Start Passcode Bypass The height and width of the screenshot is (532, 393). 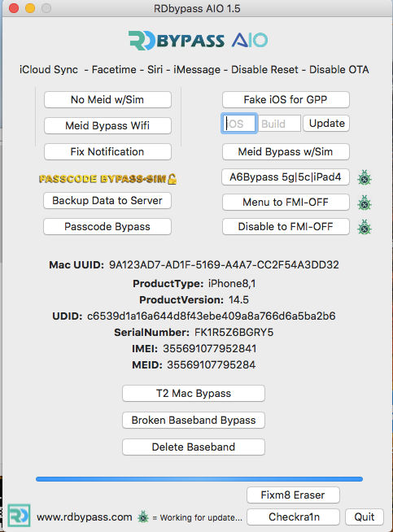pos(107,227)
